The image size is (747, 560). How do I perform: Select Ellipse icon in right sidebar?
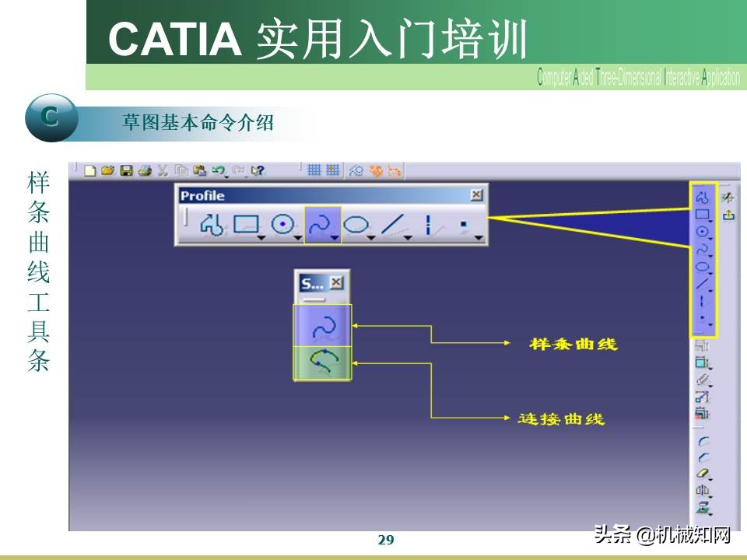(702, 267)
